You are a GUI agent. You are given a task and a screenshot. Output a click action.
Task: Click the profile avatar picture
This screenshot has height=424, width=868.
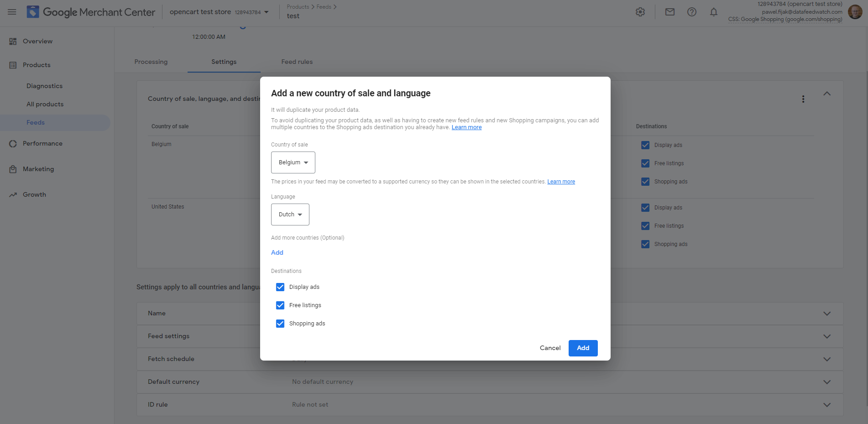tap(855, 12)
